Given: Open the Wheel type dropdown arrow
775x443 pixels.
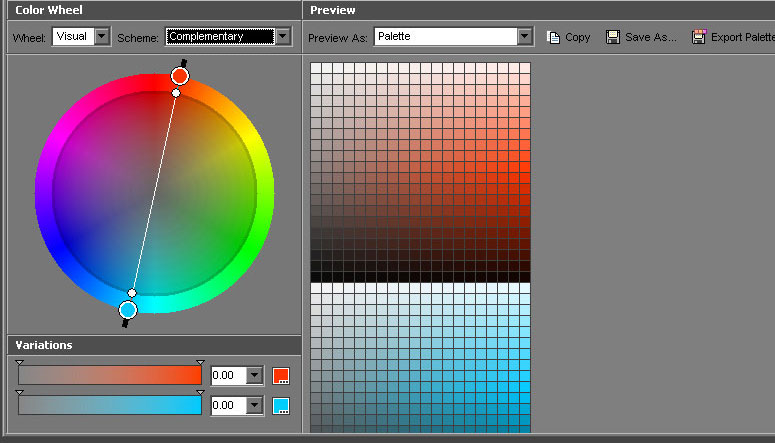Looking at the screenshot, I should pyautogui.click(x=102, y=36).
